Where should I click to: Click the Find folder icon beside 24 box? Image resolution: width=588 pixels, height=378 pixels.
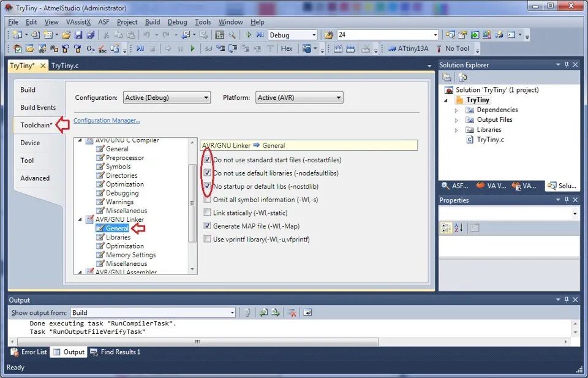click(329, 35)
